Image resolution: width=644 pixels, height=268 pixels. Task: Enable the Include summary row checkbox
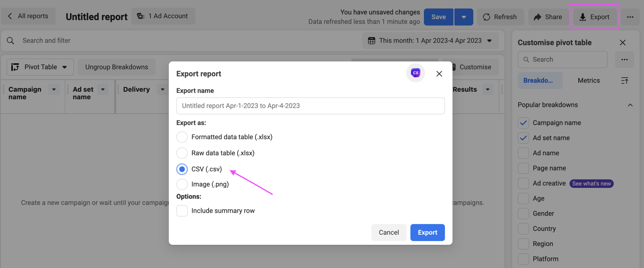click(182, 211)
